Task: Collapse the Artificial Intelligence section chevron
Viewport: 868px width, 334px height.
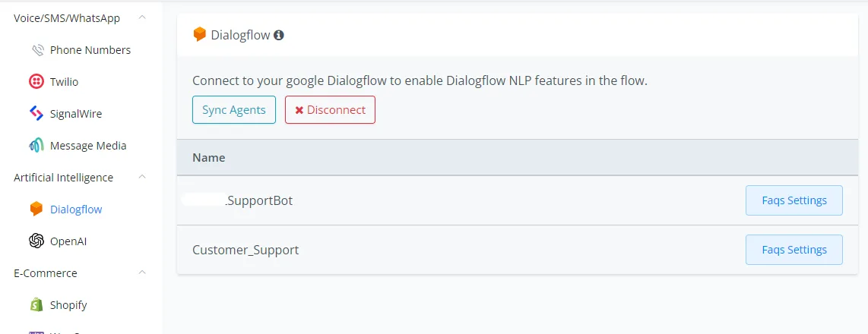Action: [x=142, y=177]
